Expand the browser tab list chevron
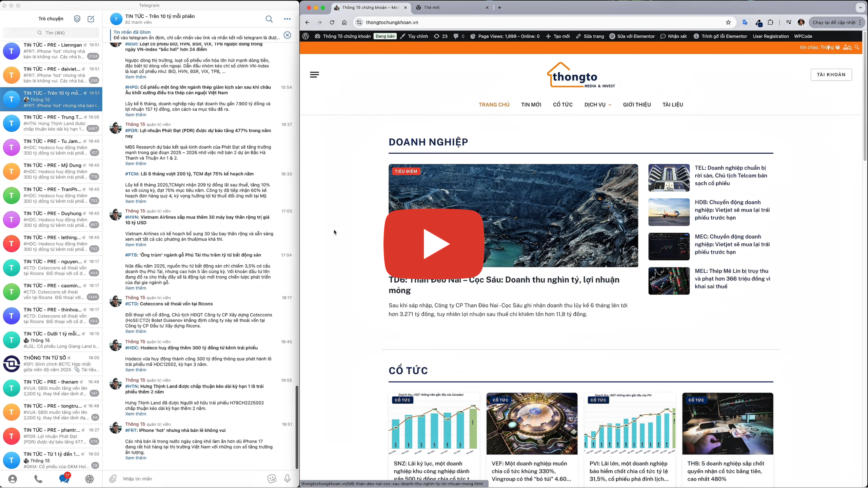This screenshot has height=488, width=868. tap(860, 7)
